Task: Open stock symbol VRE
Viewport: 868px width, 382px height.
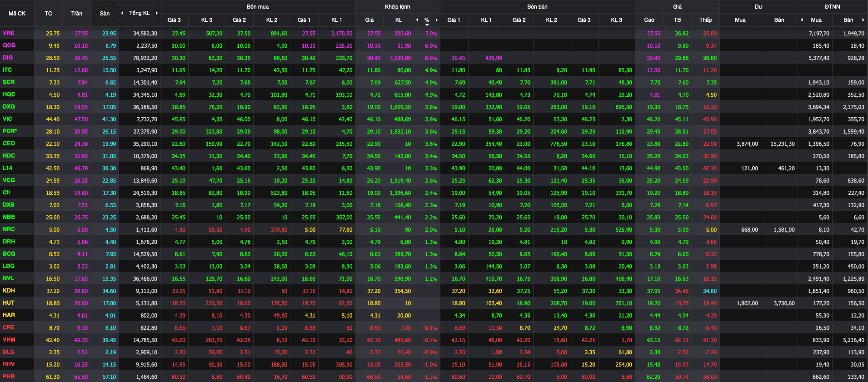Action: point(8,33)
